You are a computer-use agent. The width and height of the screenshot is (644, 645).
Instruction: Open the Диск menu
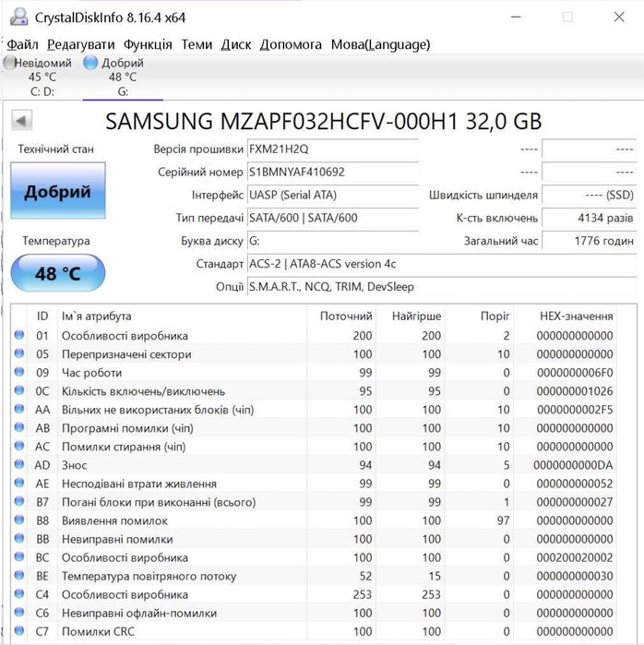pyautogui.click(x=236, y=44)
